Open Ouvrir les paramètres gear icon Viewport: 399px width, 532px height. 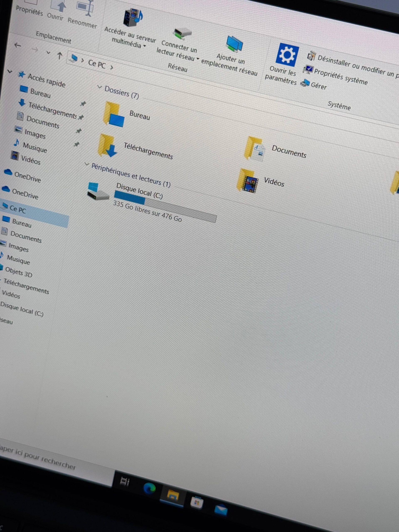287,55
